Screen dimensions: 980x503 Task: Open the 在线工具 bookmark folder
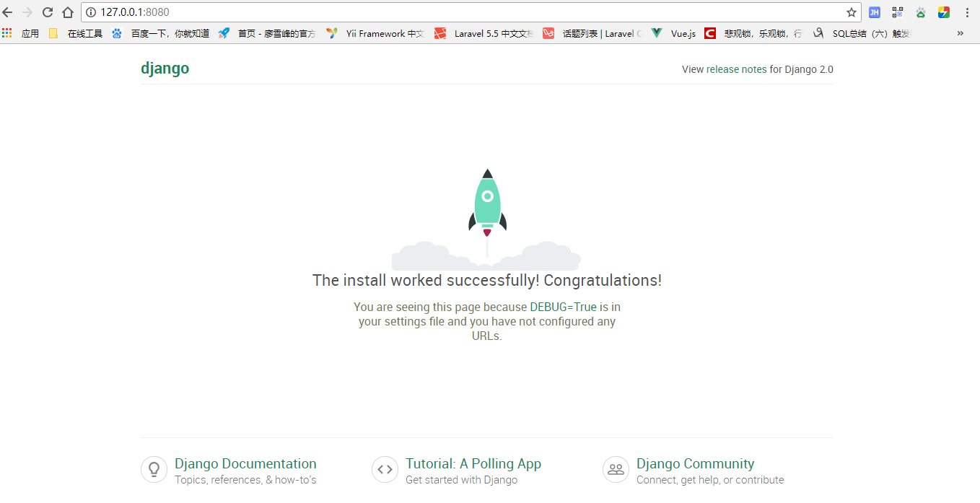tap(75, 33)
